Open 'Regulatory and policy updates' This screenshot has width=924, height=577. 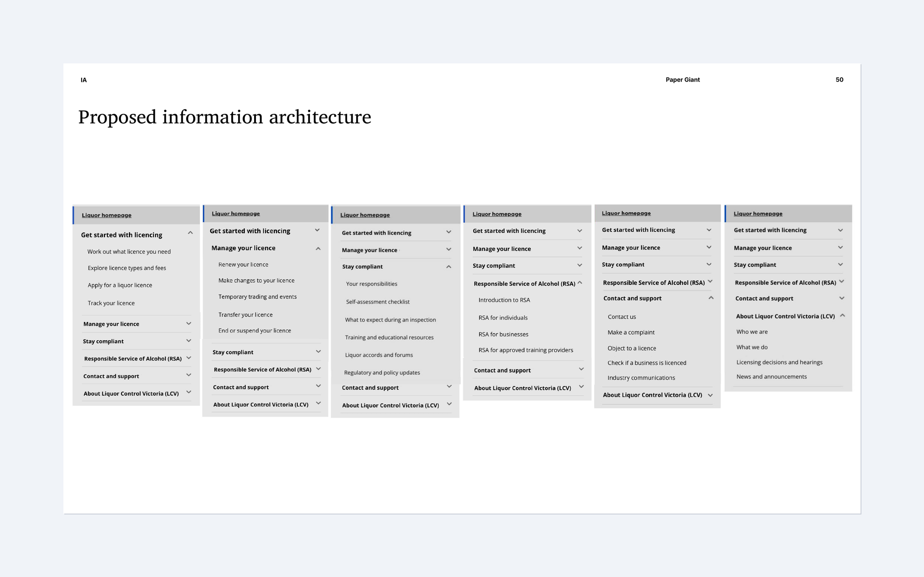click(x=382, y=372)
